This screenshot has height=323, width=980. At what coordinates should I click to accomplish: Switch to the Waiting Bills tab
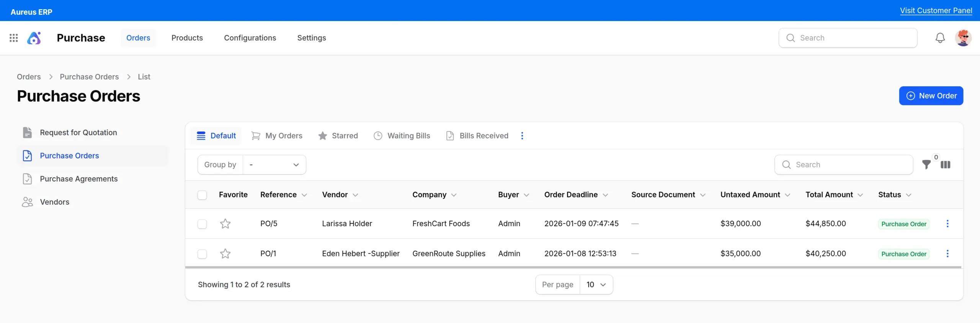(x=402, y=136)
